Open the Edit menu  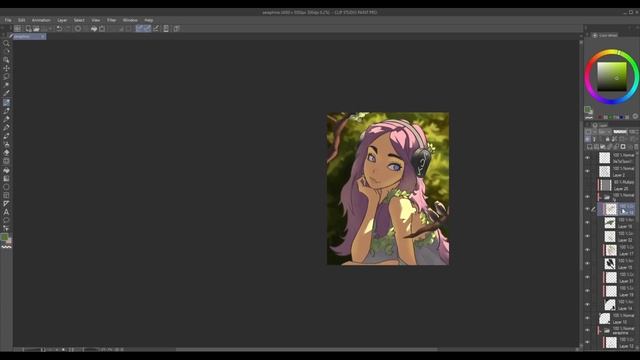(x=22, y=20)
